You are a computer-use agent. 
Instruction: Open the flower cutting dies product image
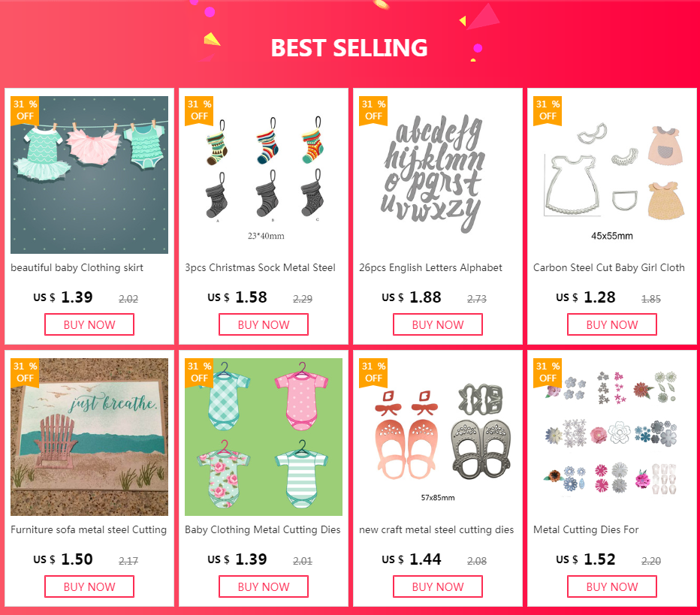point(611,437)
